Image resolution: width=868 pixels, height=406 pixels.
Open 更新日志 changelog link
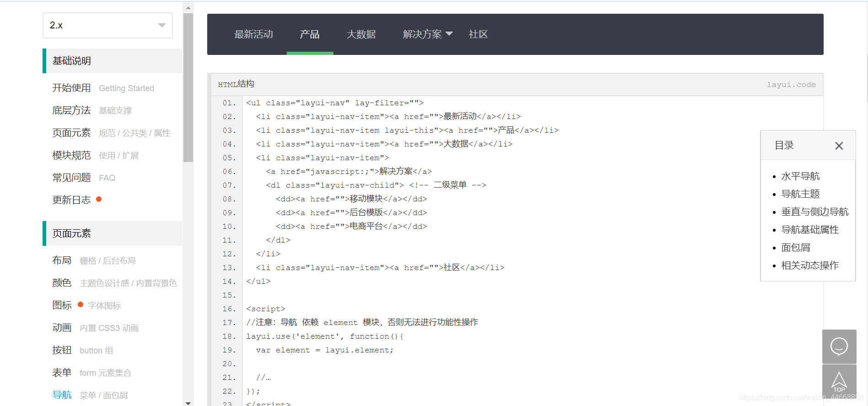[72, 200]
